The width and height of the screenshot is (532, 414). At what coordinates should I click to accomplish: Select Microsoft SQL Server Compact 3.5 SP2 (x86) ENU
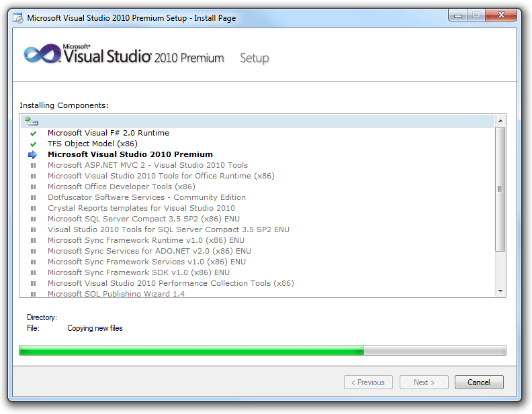(144, 219)
